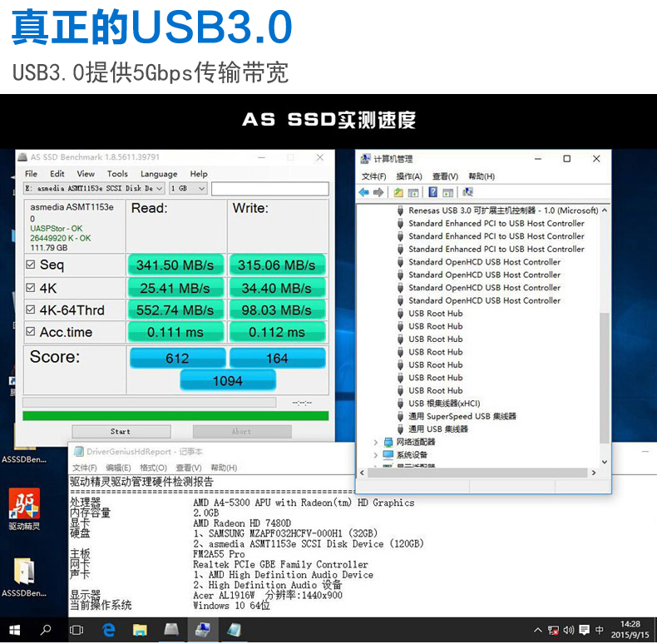The height and width of the screenshot is (644, 657).
Task: Open the Help menu in AS SSD
Action: coord(199,174)
